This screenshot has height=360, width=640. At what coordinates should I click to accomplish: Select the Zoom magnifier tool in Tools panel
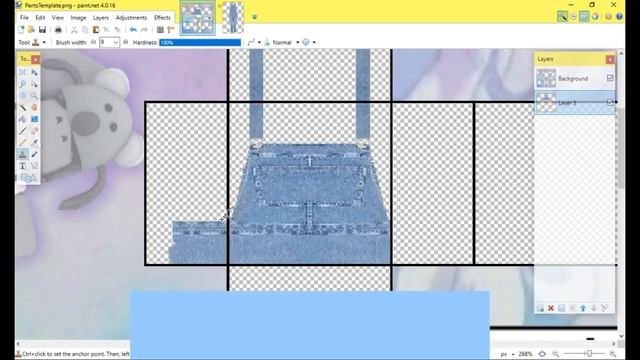pos(34,96)
